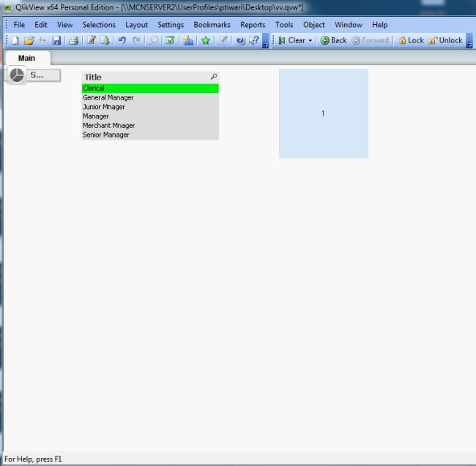Viewport: 476px width, 466px height.
Task: Click the Print icon in the toolbar
Action: click(74, 40)
